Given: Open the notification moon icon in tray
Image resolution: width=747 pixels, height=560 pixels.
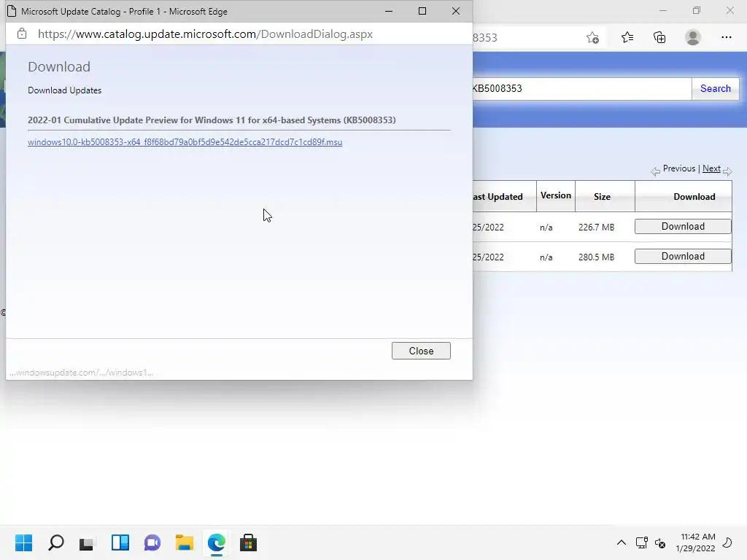Looking at the screenshot, I should (727, 542).
